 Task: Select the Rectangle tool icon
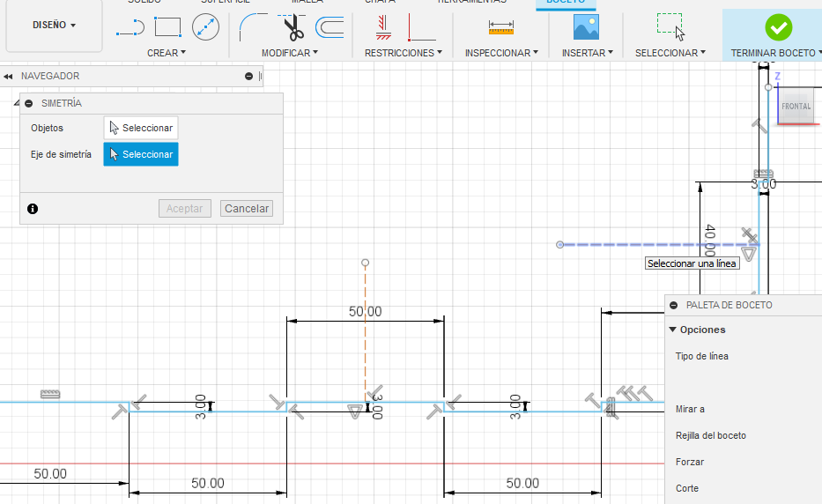(167, 27)
